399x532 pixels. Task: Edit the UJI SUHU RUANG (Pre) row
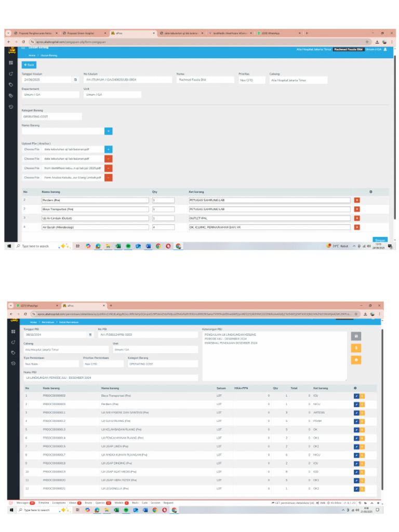[356, 421]
